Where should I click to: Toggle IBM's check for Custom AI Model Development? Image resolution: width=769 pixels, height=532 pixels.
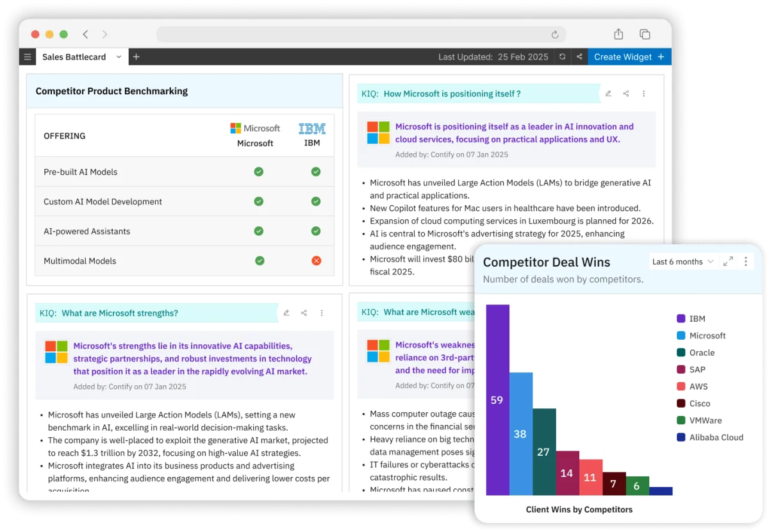point(315,201)
